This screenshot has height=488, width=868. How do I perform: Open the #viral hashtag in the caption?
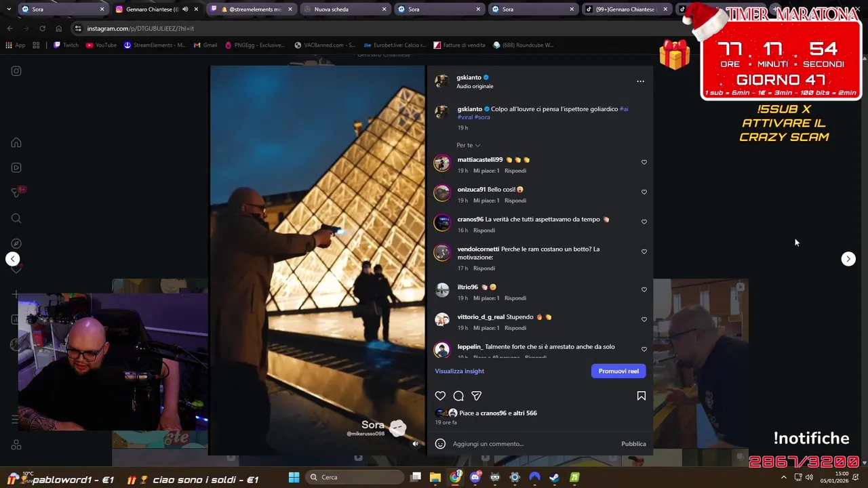point(465,117)
